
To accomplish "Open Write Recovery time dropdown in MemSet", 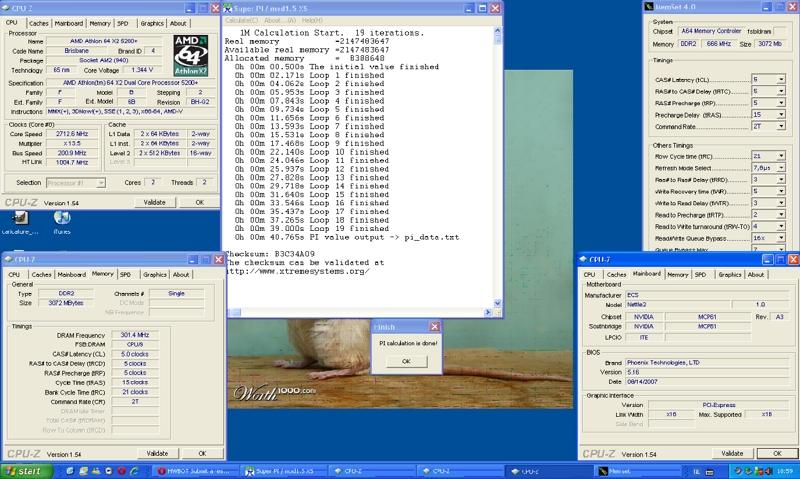I will (x=781, y=191).
